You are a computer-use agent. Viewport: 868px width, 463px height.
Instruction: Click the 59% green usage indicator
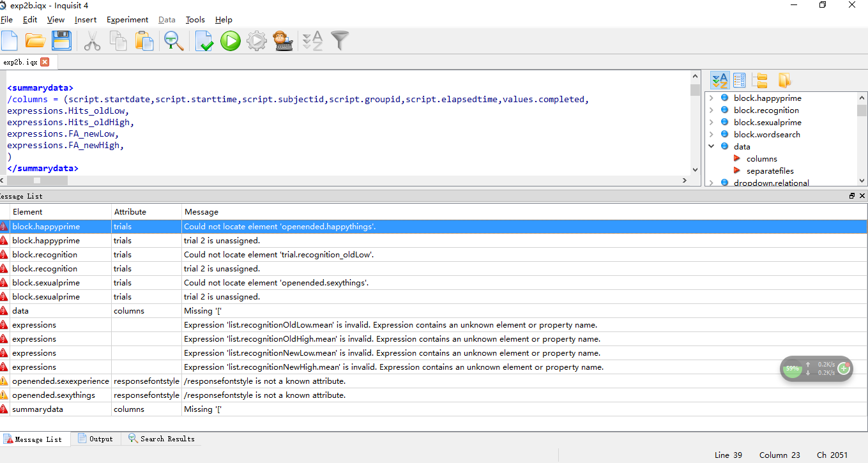[x=793, y=368]
